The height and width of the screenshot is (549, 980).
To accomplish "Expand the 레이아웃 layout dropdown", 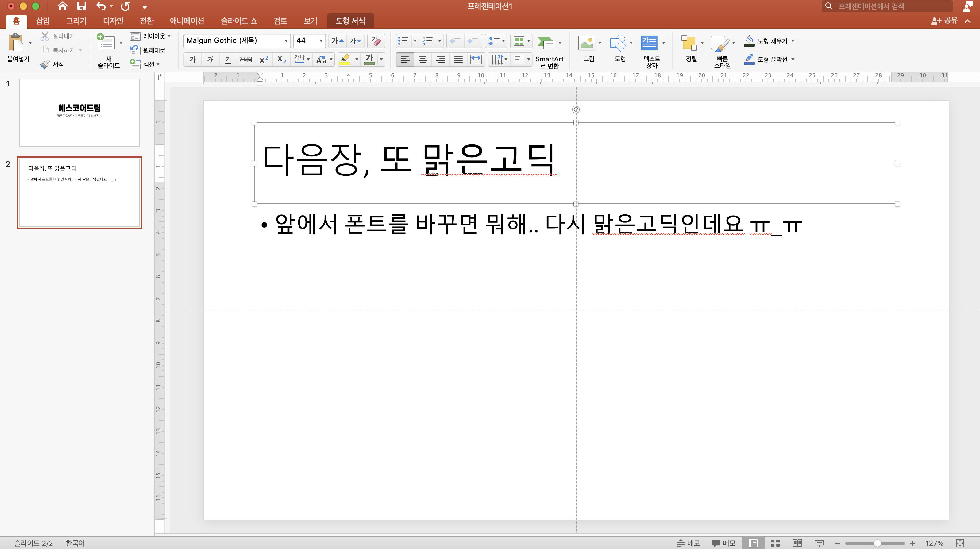I will pyautogui.click(x=151, y=36).
